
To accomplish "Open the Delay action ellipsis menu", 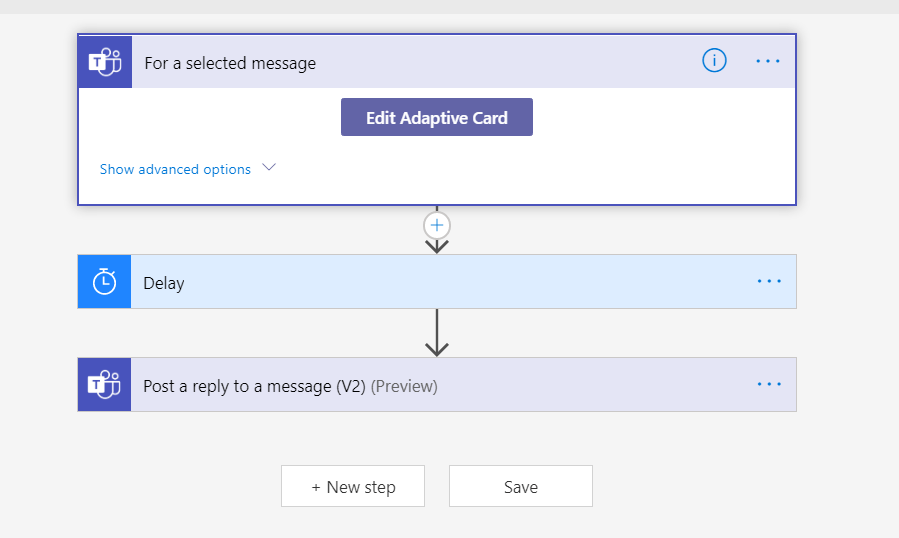I will (769, 282).
